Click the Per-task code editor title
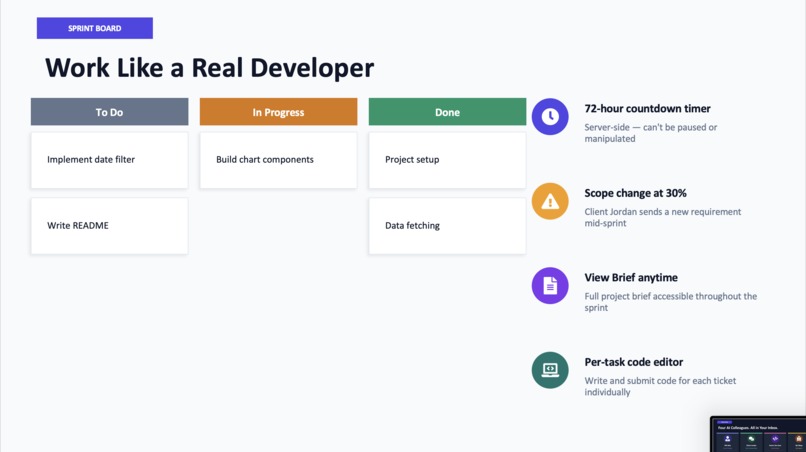Screen dimensions: 806x452 (633, 362)
